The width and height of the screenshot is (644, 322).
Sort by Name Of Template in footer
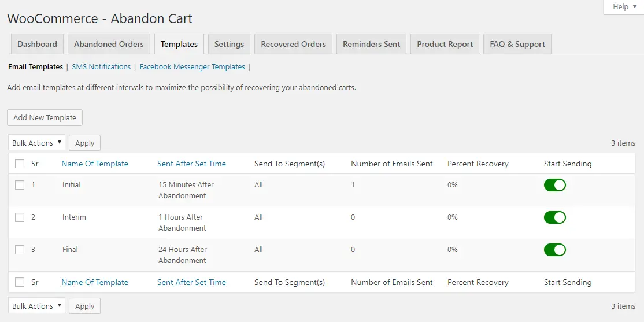[x=95, y=282]
